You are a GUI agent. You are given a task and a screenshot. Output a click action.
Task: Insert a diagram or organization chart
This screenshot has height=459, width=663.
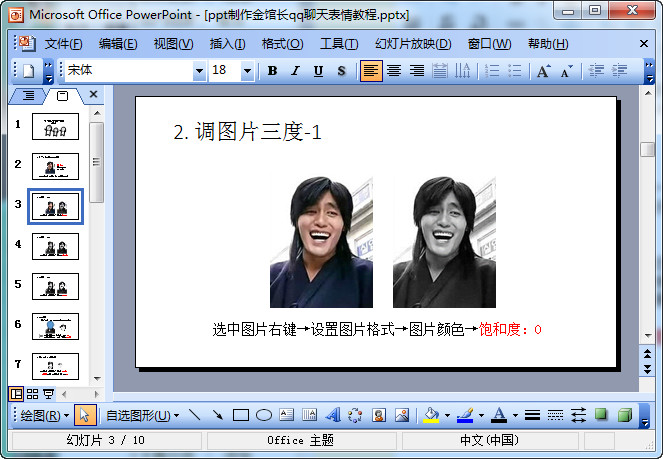355,415
